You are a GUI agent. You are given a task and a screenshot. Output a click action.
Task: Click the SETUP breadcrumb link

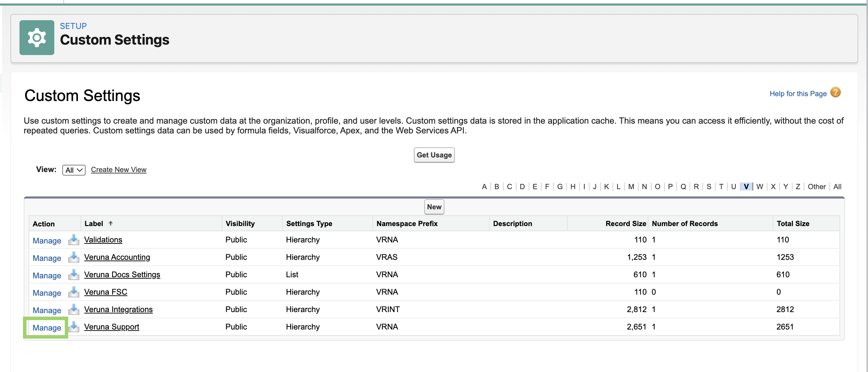[73, 26]
